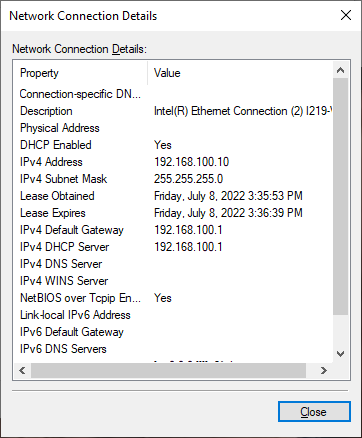Image resolution: width=362 pixels, height=438 pixels.
Task: Click the scroll up arrow of list
Action: [340, 70]
